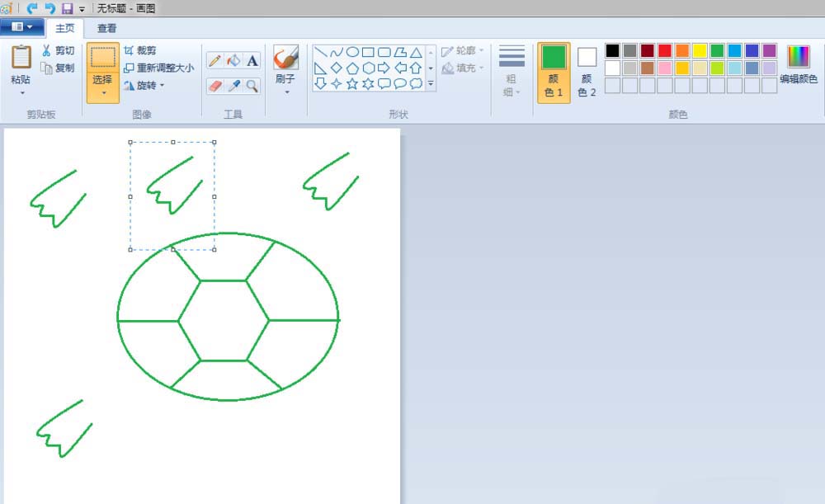Select the Color picker eyedropper tool
Screen dimensions: 825x504
click(233, 86)
